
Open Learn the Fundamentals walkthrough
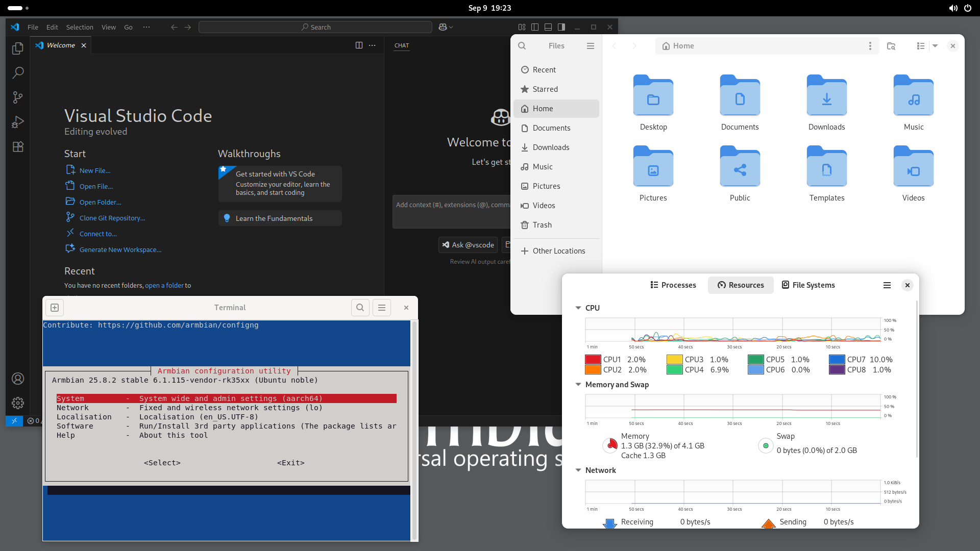pyautogui.click(x=280, y=218)
